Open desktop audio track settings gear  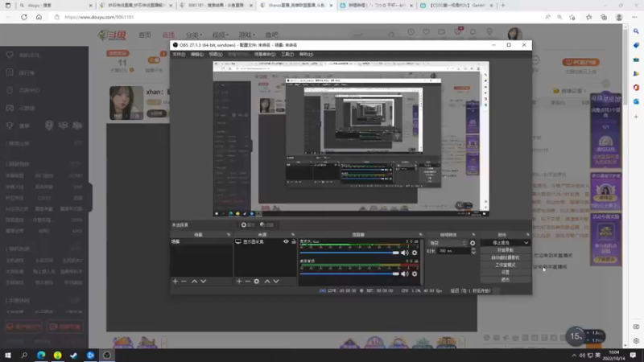pyautogui.click(x=415, y=274)
